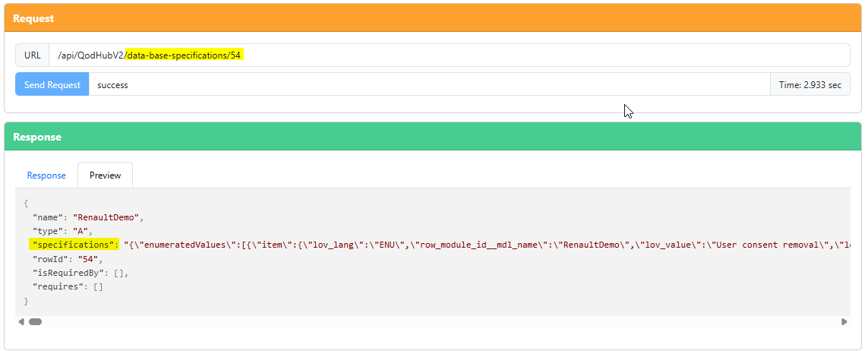The height and width of the screenshot is (351, 868).
Task: Click the green Response panel header
Action: click(x=433, y=138)
